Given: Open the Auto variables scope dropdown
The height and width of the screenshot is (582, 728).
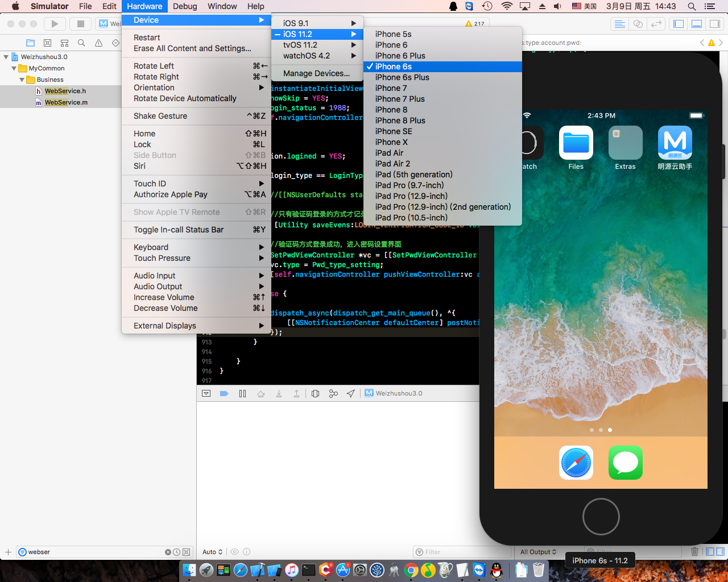Looking at the screenshot, I should (212, 552).
